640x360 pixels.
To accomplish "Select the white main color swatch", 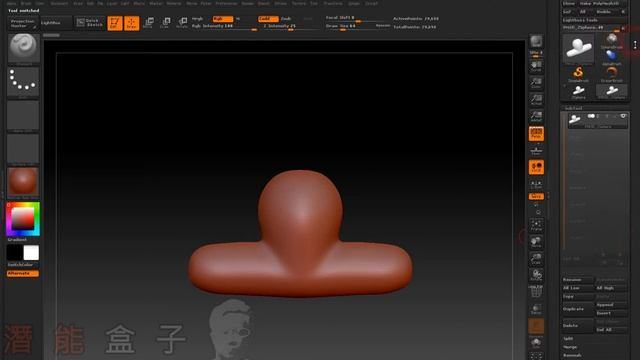I will 31,253.
